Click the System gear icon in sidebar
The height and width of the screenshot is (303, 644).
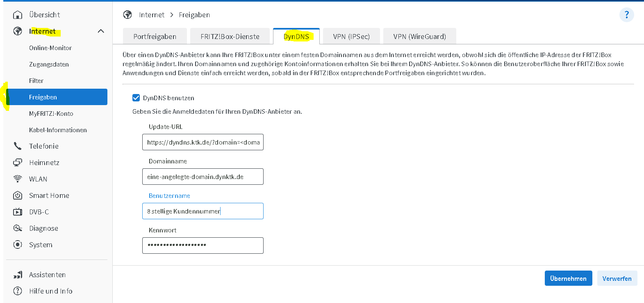(18, 245)
